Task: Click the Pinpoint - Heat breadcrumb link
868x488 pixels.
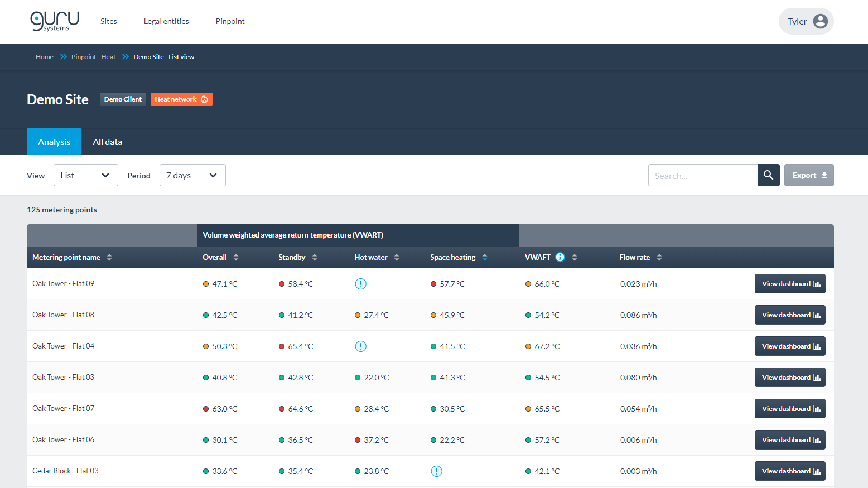Action: (93, 57)
